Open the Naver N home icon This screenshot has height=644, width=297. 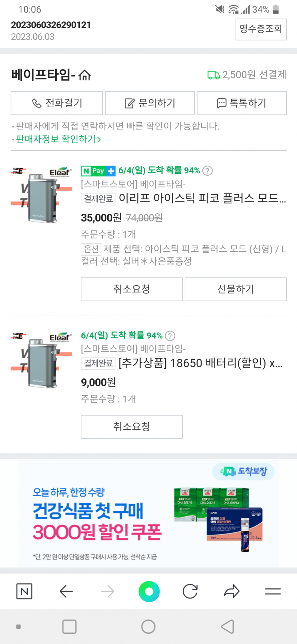click(x=24, y=591)
